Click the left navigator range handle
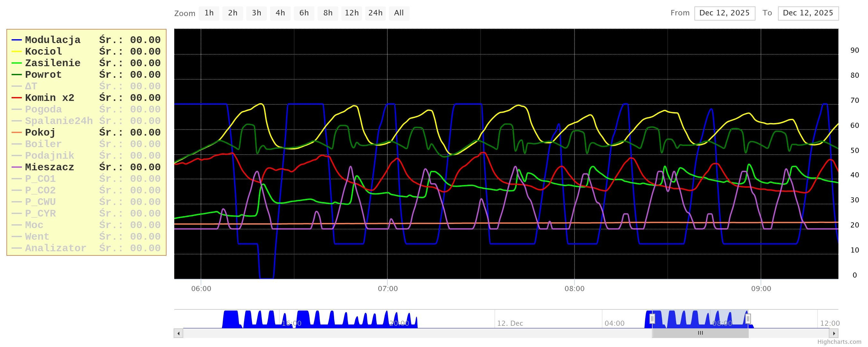Viewport: 868px width, 347px height. [652, 319]
